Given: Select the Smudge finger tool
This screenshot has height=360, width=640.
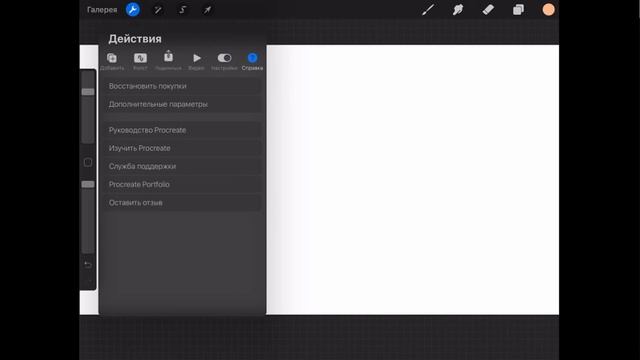Looking at the screenshot, I should click(458, 9).
